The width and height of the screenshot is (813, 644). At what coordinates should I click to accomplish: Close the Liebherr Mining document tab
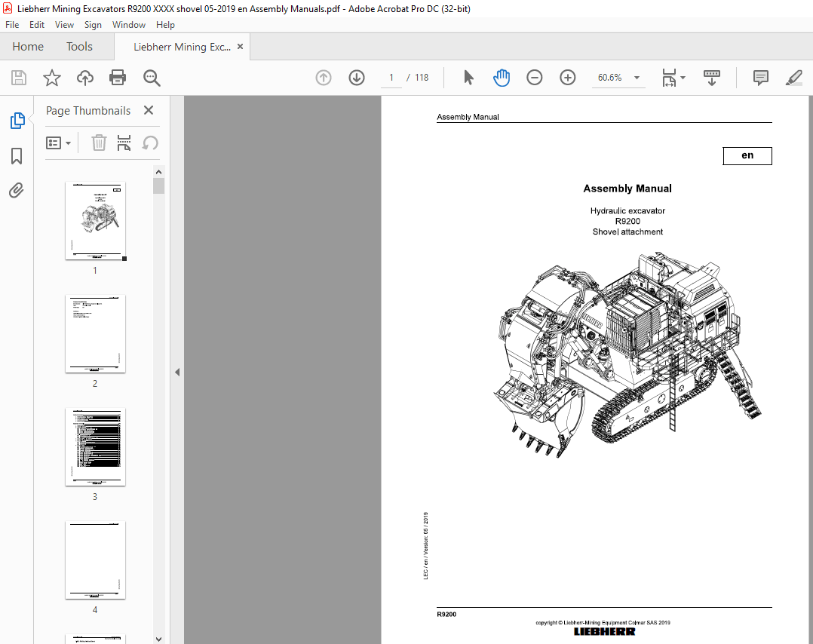point(240,47)
